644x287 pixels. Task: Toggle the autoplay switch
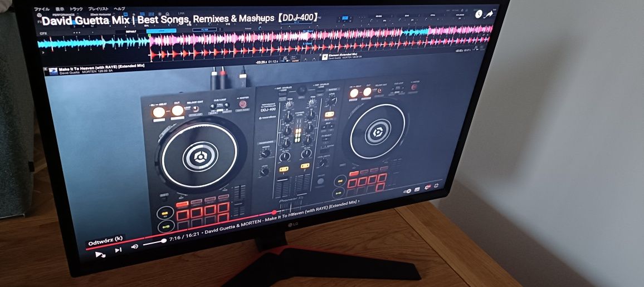[407, 191]
